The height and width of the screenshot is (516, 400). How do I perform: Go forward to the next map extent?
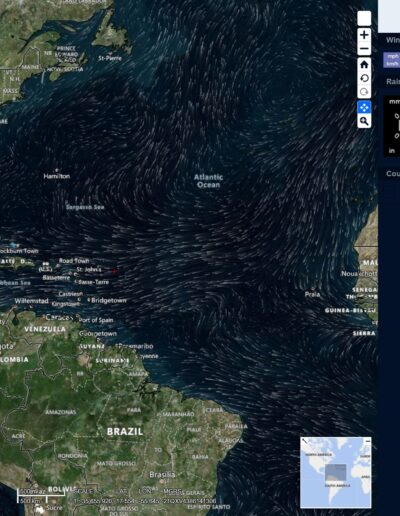364,92
